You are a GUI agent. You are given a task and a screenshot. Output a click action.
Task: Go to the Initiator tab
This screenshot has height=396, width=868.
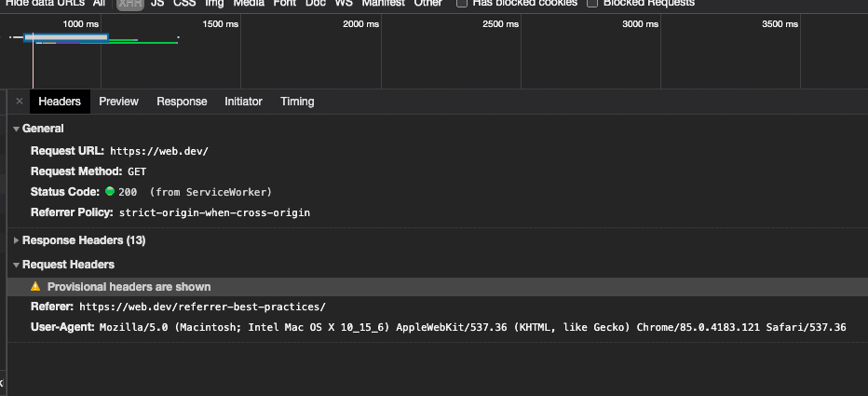(243, 102)
